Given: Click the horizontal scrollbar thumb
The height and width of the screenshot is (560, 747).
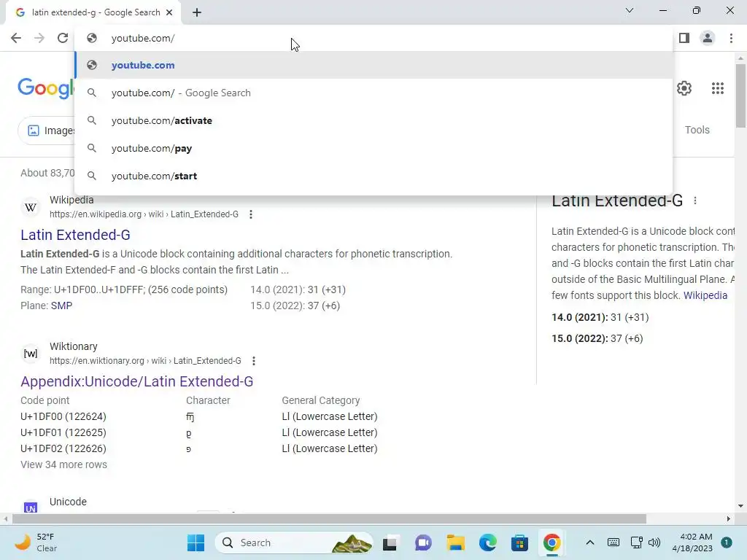Looking at the screenshot, I should coord(329,518).
